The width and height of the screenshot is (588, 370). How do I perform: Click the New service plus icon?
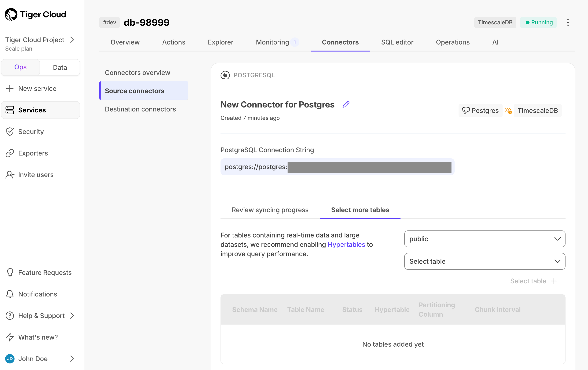click(10, 89)
